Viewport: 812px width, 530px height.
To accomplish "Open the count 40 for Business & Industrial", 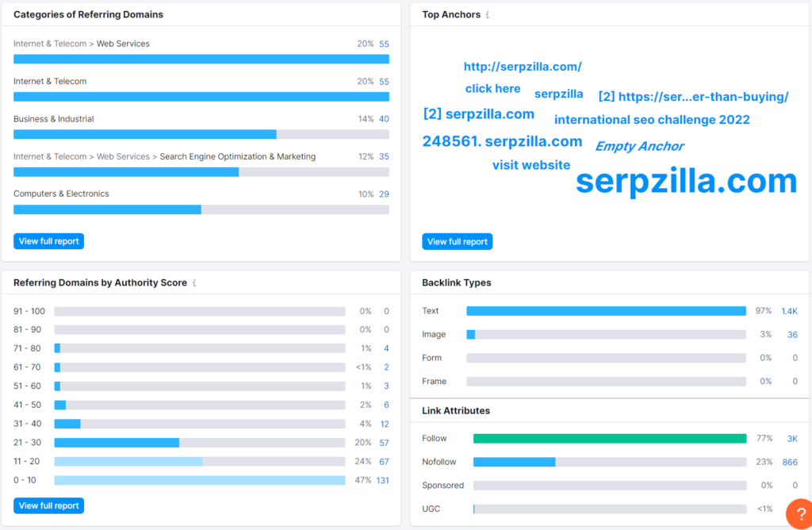I will click(x=384, y=119).
